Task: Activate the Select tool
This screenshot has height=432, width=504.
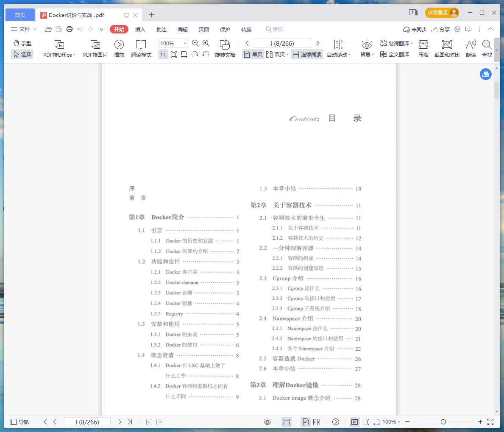Action: 22,54
